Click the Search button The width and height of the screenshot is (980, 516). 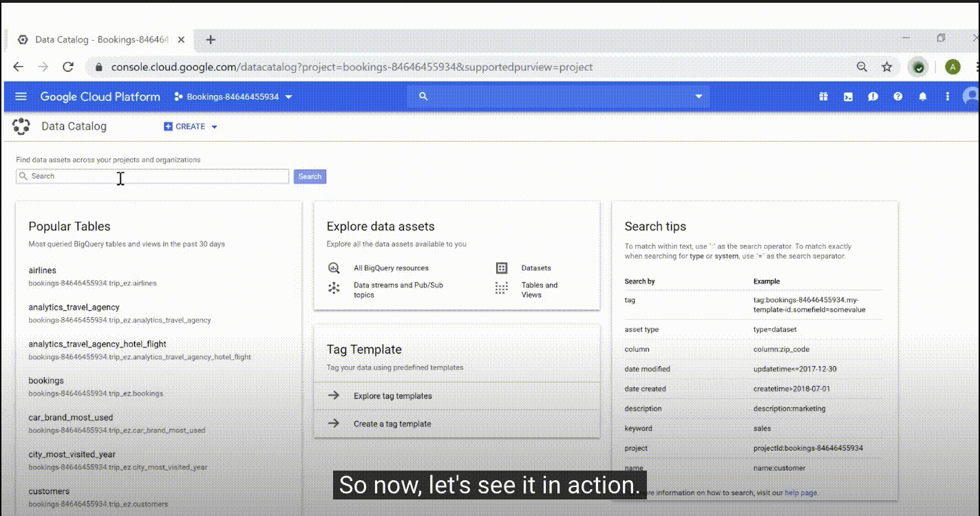pyautogui.click(x=310, y=177)
